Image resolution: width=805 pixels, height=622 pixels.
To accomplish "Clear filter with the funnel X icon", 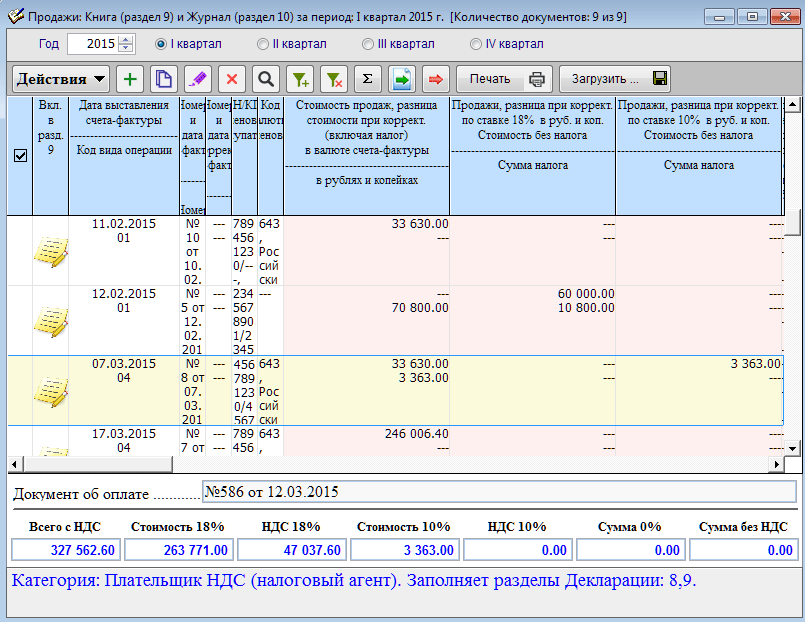I will [x=334, y=79].
